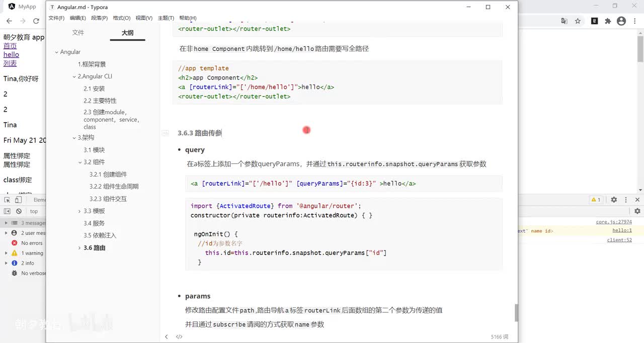
Task: Open the 格式(O) menu
Action: (x=122, y=18)
